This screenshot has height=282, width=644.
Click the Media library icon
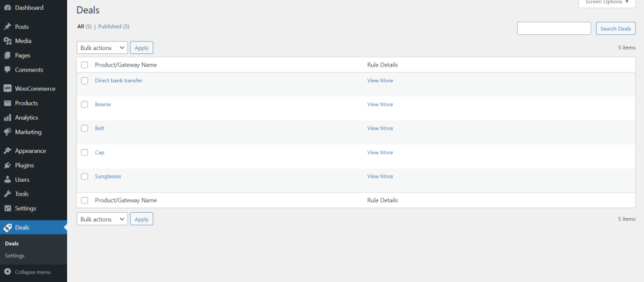(x=7, y=41)
